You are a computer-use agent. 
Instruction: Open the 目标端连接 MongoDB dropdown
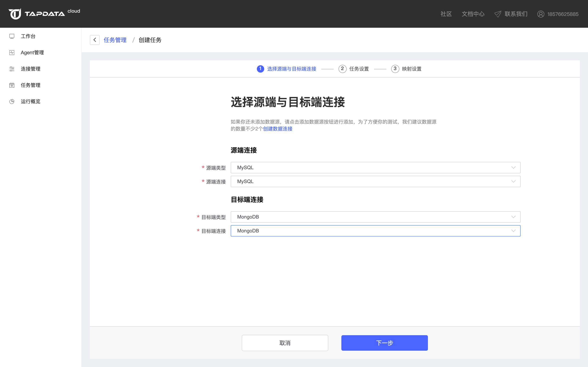[513, 231]
